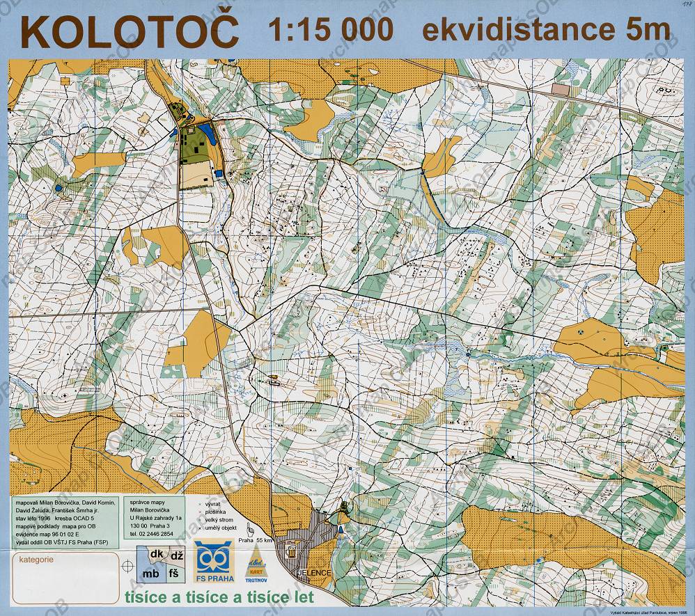Screen dimensions: 695x616
Task: Click the 'mapovali' credits text box
Action: tap(64, 522)
